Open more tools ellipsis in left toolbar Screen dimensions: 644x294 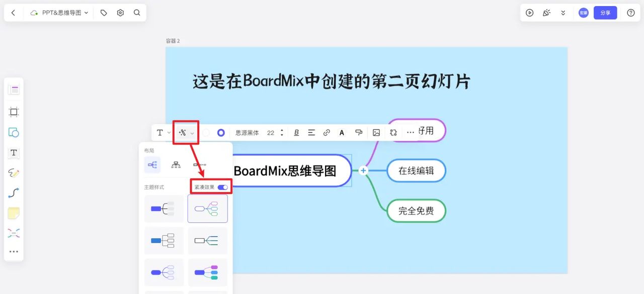pyautogui.click(x=14, y=252)
